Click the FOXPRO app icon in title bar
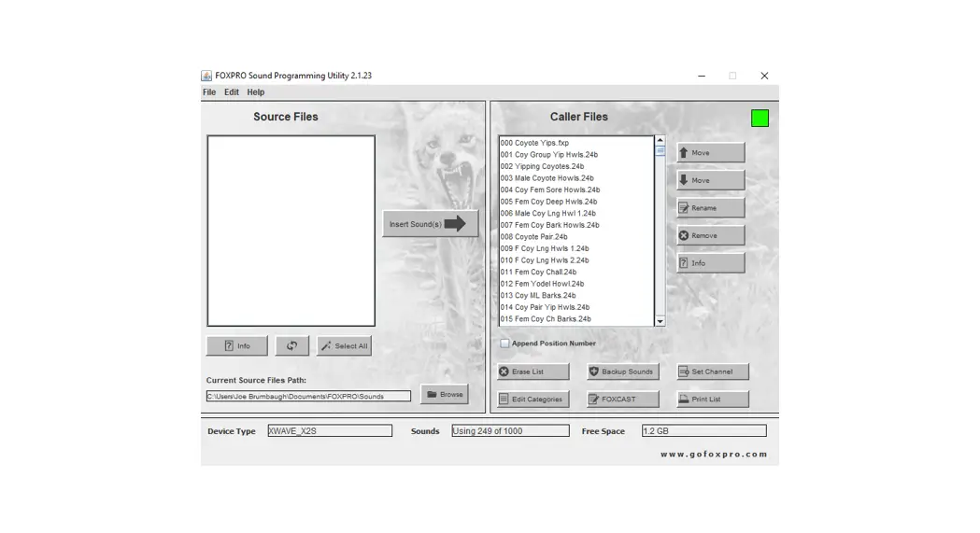This screenshot has height=533, width=980. click(x=206, y=76)
